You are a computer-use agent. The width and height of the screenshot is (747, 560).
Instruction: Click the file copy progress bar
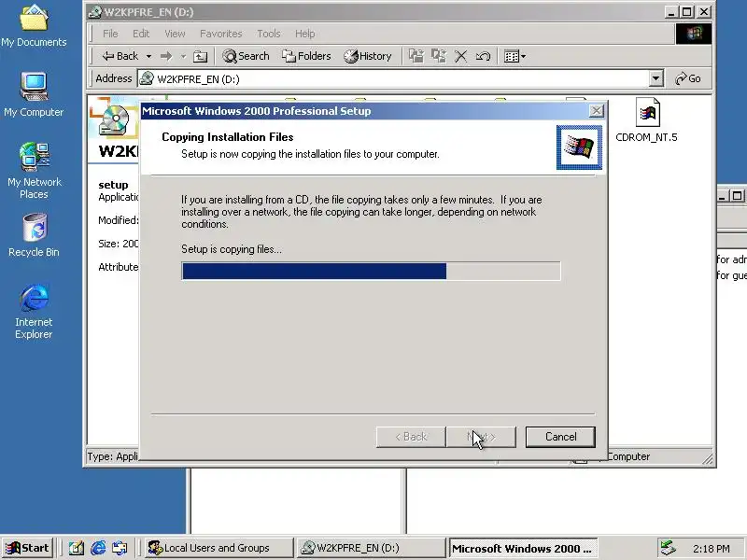[371, 271]
